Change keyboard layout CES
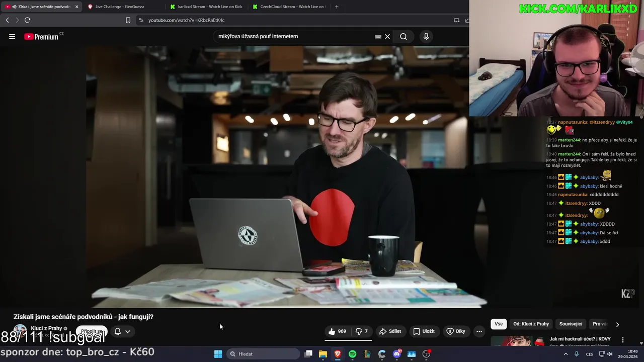This screenshot has height=362, width=644. (x=589, y=354)
